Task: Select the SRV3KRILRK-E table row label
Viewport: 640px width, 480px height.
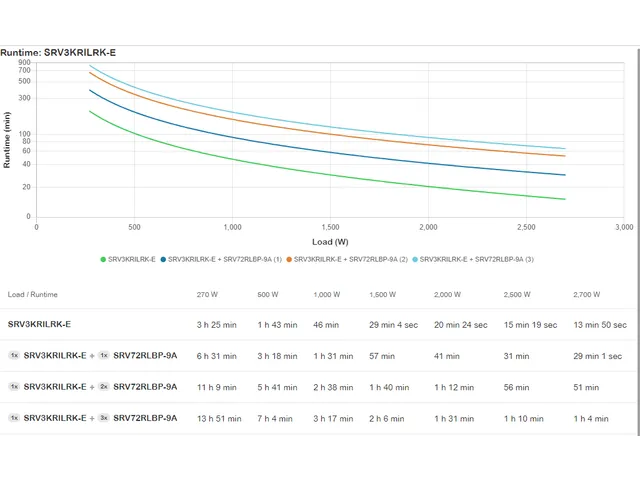Action: coord(39,324)
